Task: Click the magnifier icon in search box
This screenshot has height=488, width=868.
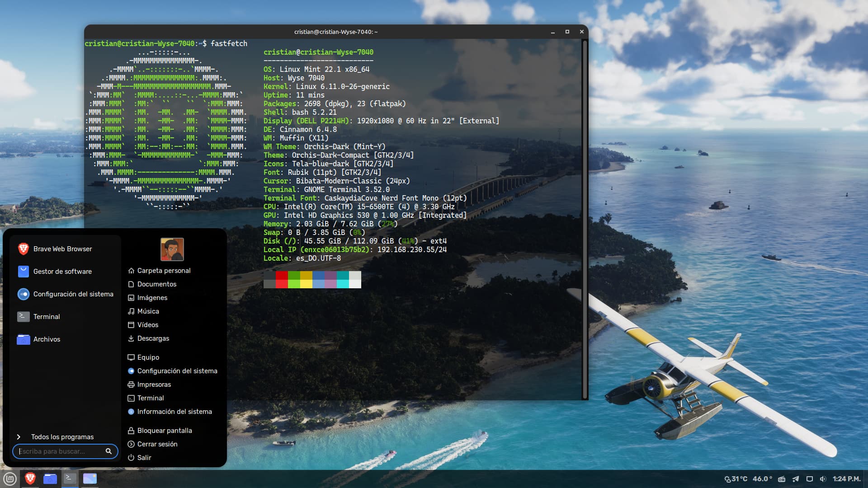Action: tap(108, 451)
